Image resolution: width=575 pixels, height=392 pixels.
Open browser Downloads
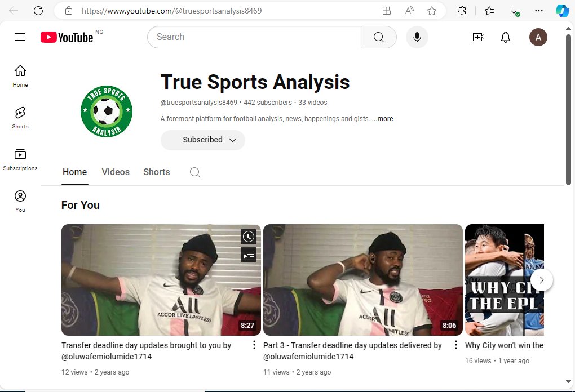pos(515,11)
